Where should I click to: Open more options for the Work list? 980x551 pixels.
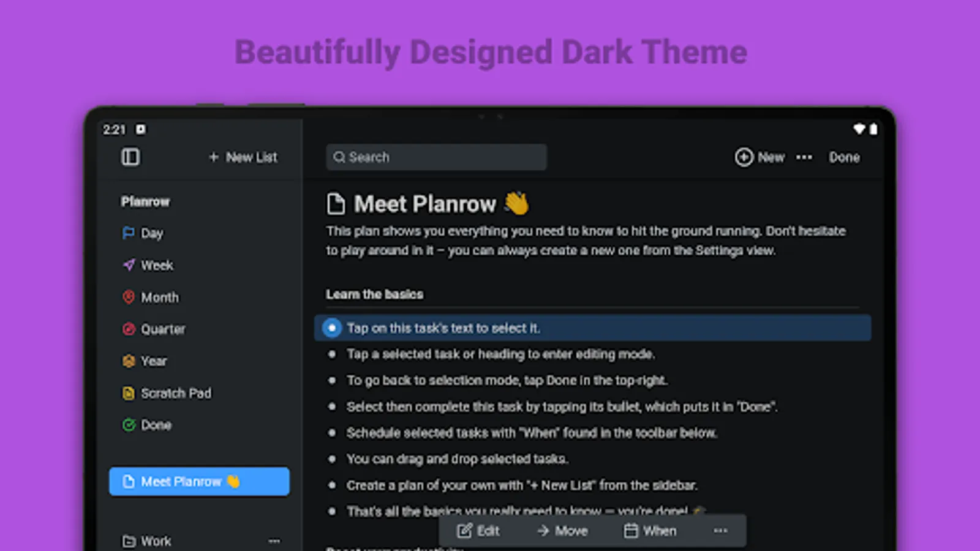274,541
